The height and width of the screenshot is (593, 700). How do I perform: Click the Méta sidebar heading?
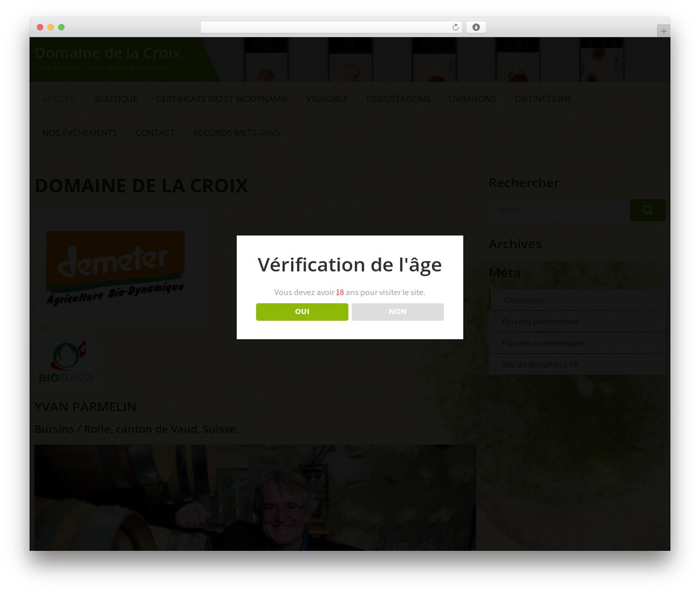(x=505, y=272)
